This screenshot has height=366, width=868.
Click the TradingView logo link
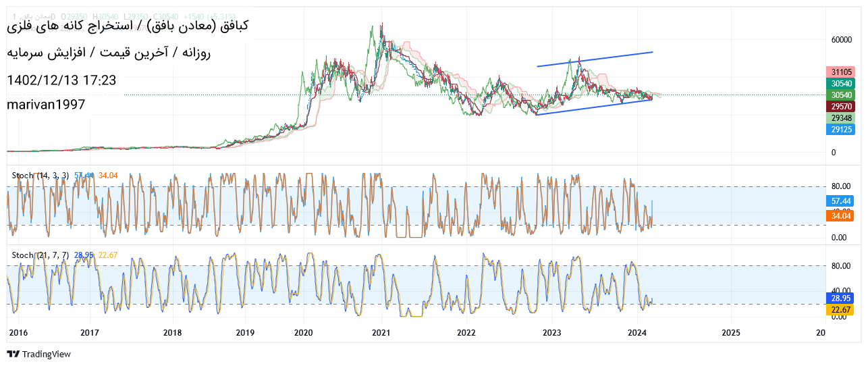(38, 354)
